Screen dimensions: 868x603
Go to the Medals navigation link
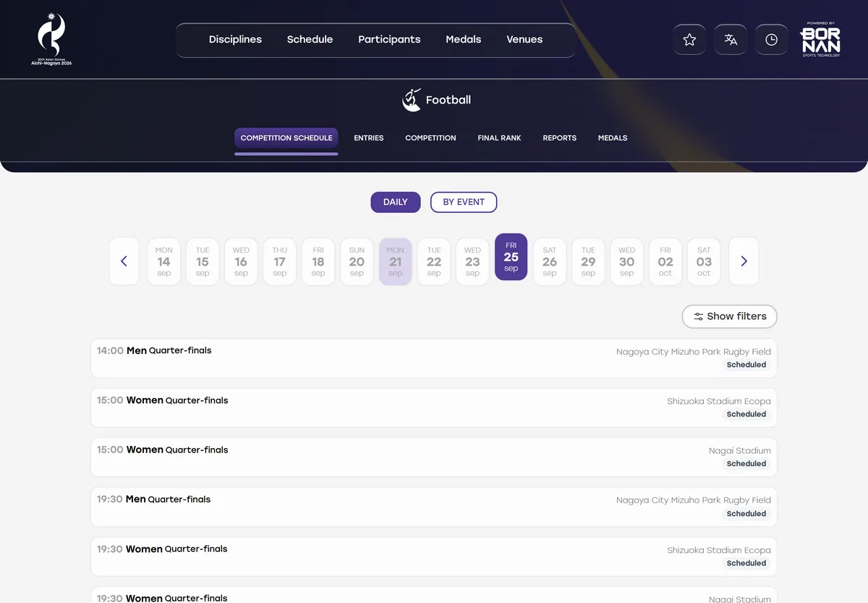click(x=464, y=40)
